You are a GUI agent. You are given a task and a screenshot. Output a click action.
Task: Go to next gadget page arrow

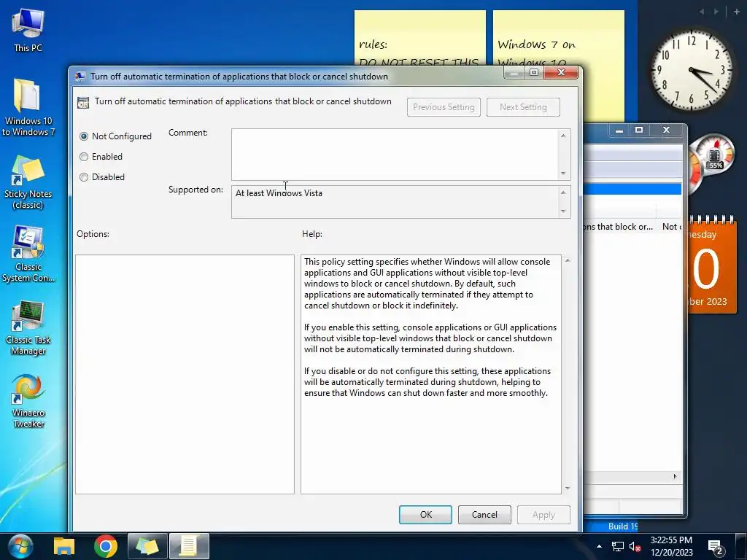point(716,12)
